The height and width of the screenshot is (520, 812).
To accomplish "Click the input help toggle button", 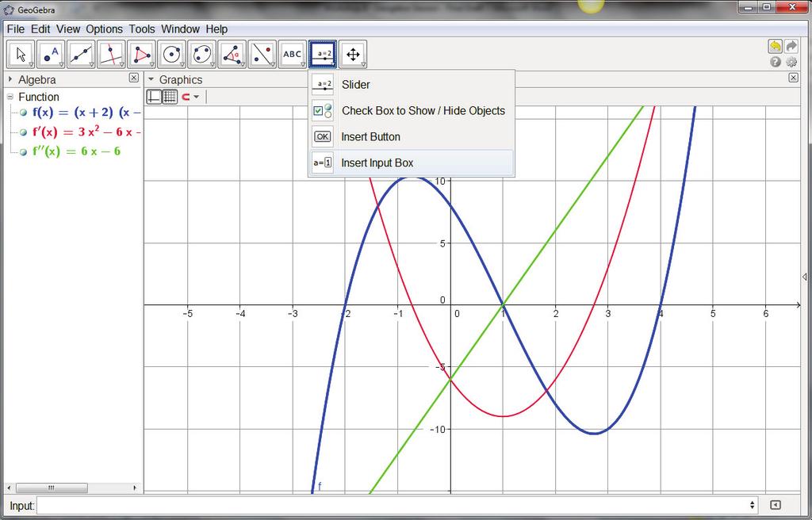I will click(776, 505).
